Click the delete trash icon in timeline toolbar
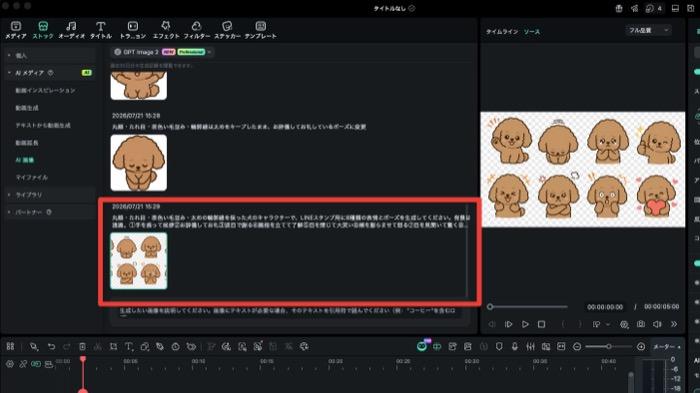The height and width of the screenshot is (393, 700). pos(82,347)
